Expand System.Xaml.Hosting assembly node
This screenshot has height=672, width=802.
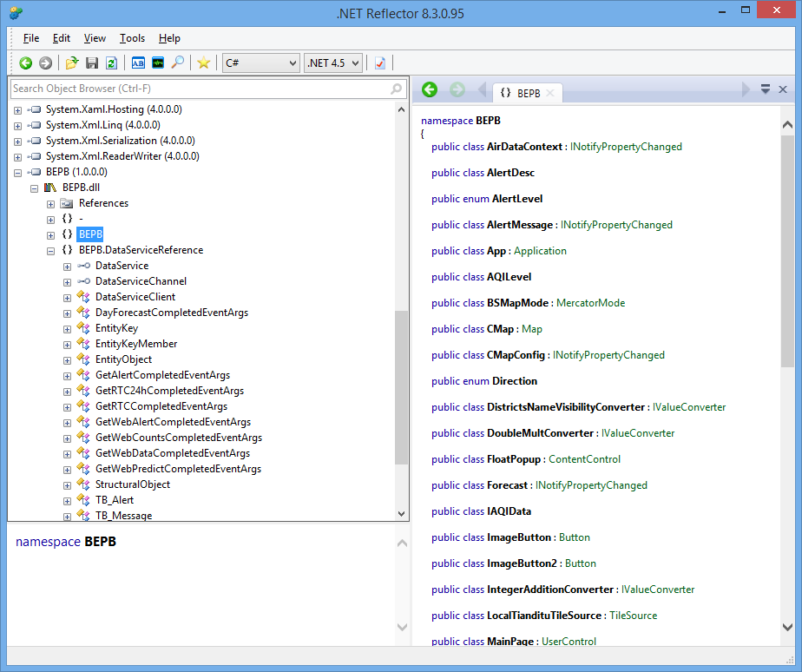pos(18,110)
